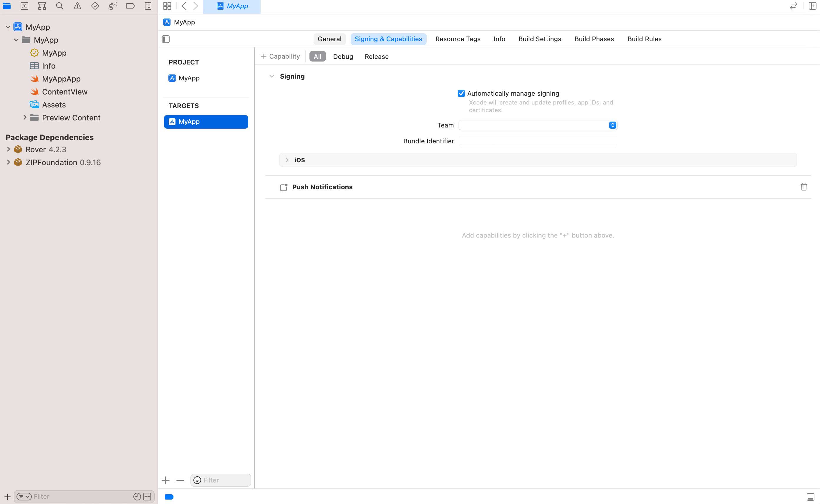Open the Report navigator

148,6
